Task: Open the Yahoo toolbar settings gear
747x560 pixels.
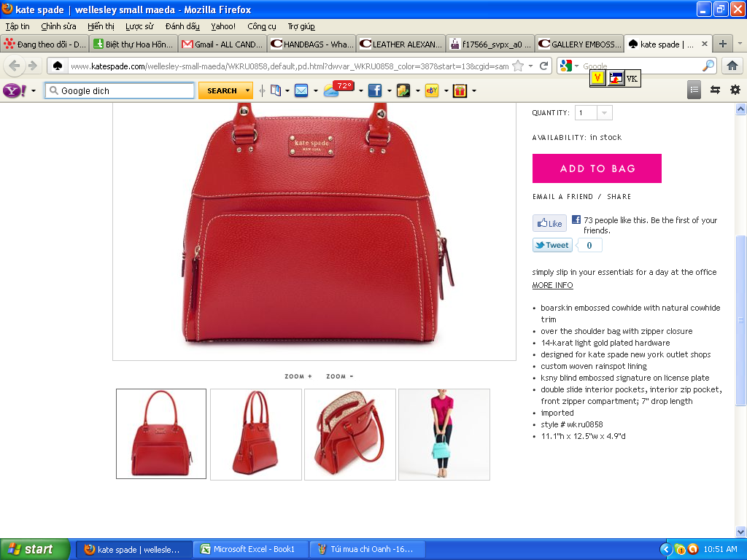Action: (x=735, y=90)
